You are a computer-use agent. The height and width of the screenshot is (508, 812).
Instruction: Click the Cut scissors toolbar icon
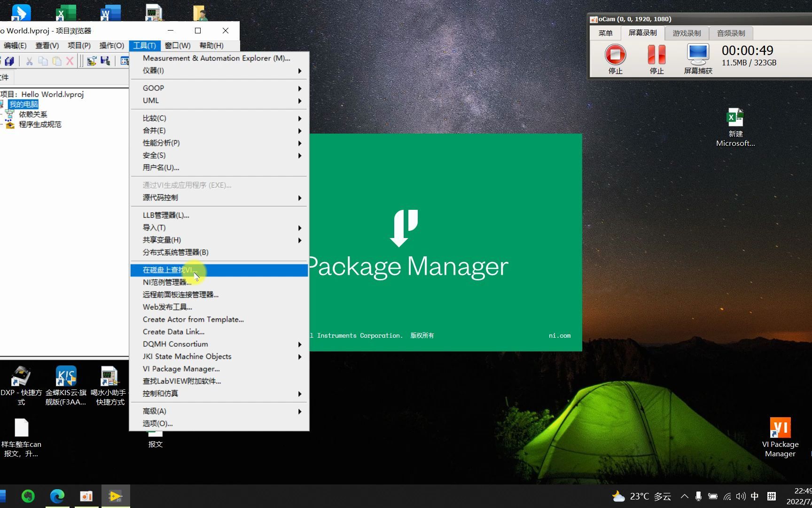[x=29, y=61]
